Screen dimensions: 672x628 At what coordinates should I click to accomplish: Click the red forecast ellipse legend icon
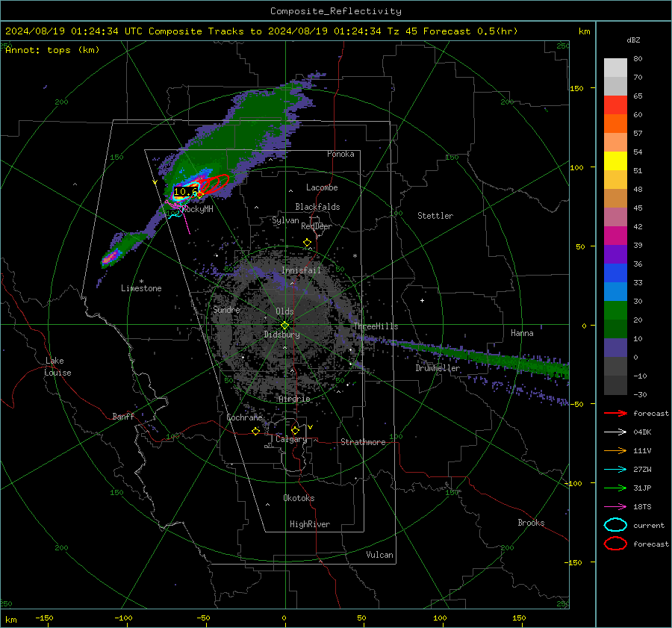(x=615, y=544)
